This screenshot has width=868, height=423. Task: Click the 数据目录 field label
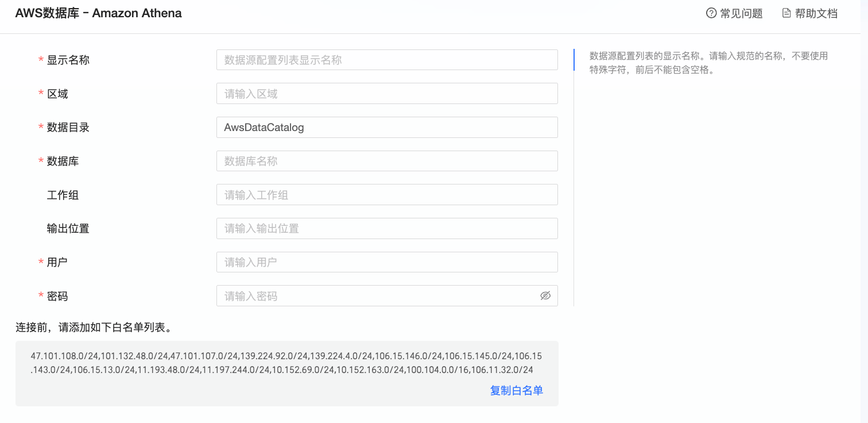pyautogui.click(x=68, y=128)
